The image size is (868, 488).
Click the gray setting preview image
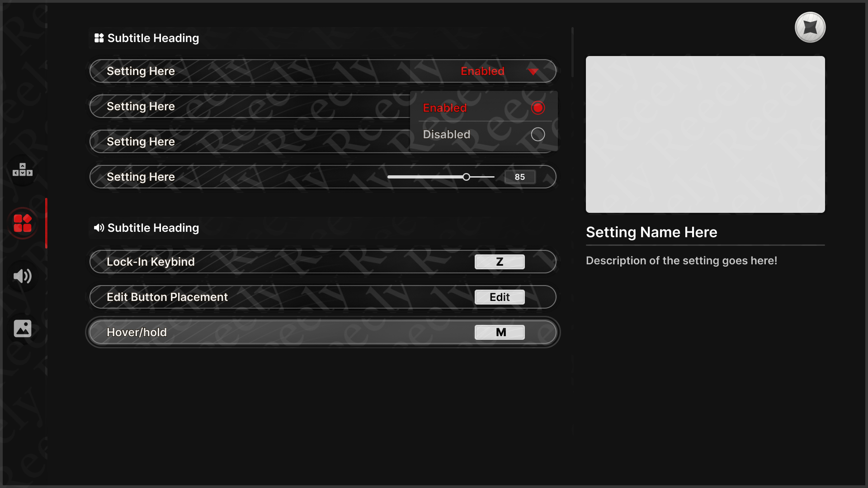click(x=705, y=134)
